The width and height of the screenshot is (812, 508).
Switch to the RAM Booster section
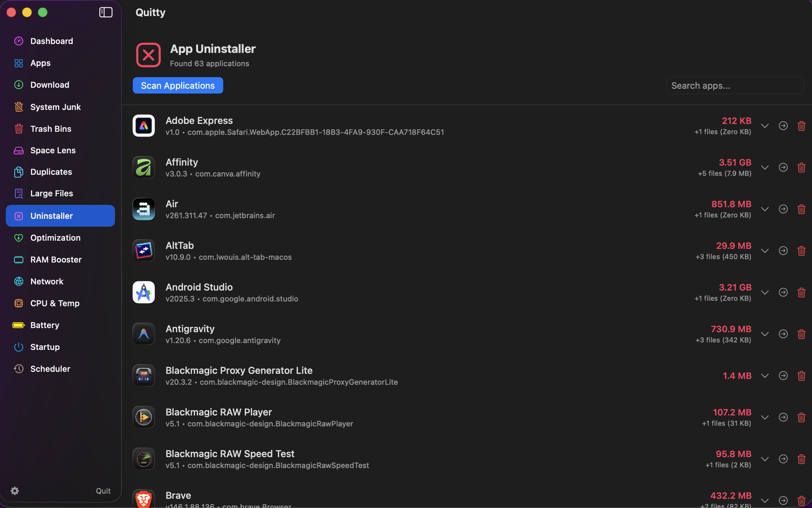56,259
